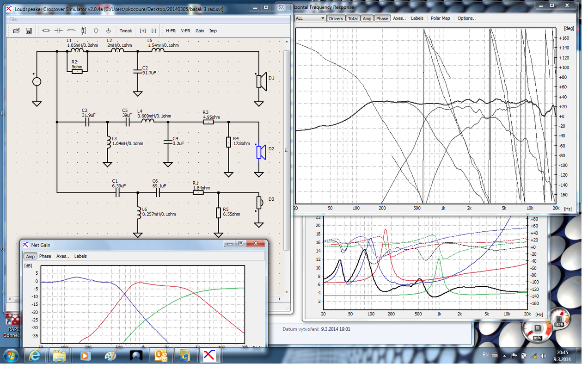Toggle Amp display in Horizontal Frequency Response
Screen dimensions: 588x370
click(x=367, y=18)
